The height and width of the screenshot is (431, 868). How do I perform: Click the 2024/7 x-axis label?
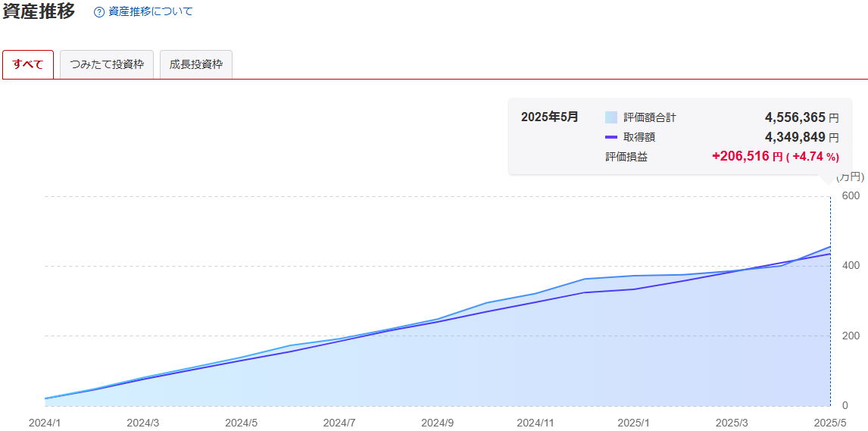point(339,423)
